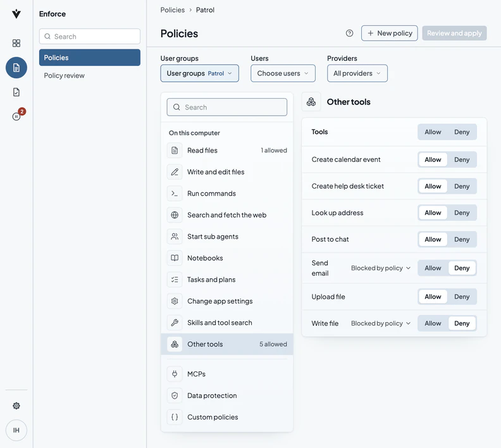Select the Policies document icon in sidebar
The height and width of the screenshot is (448, 501).
pyautogui.click(x=16, y=68)
